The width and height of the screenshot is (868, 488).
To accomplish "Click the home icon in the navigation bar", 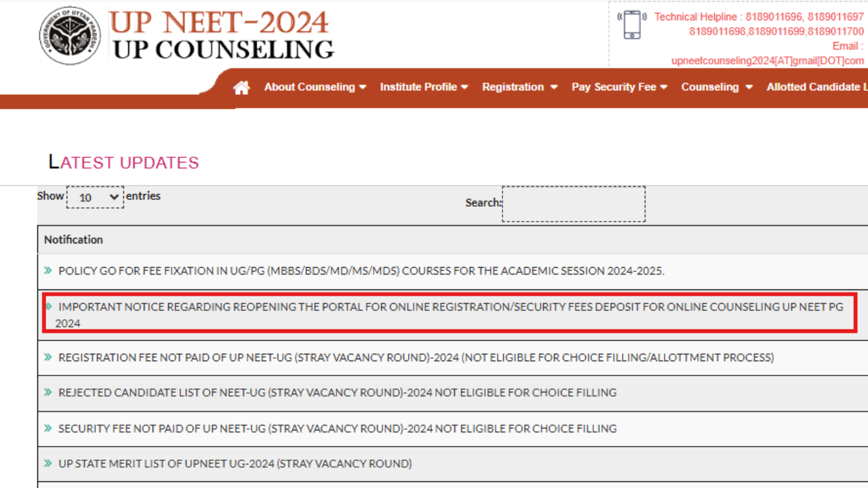I will point(241,87).
